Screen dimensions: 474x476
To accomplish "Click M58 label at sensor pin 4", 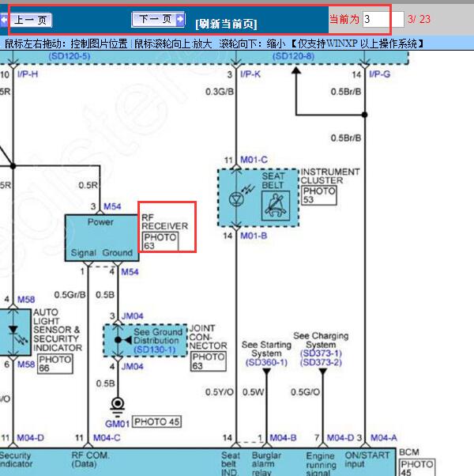I will click(26, 300).
